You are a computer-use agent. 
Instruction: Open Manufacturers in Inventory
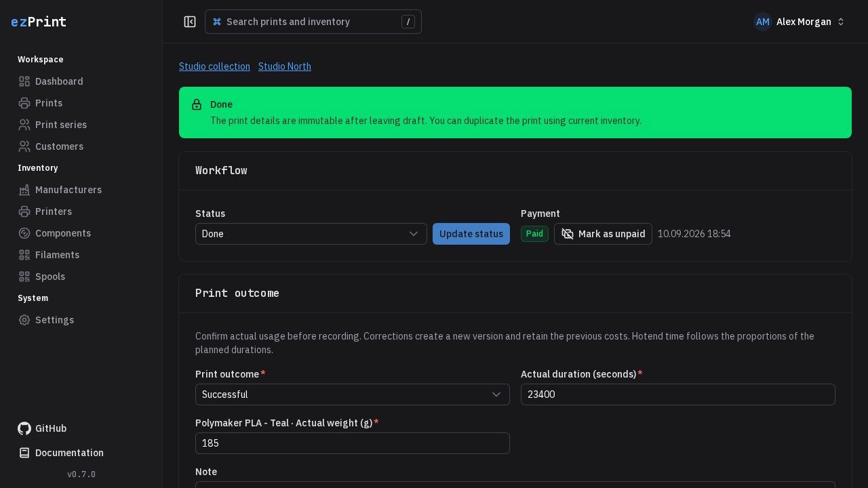click(81, 190)
